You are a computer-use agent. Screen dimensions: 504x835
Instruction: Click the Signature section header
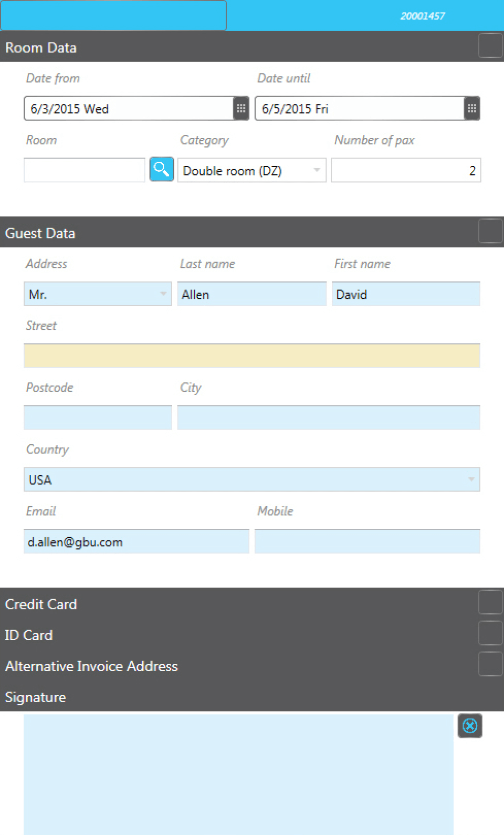click(x=36, y=697)
